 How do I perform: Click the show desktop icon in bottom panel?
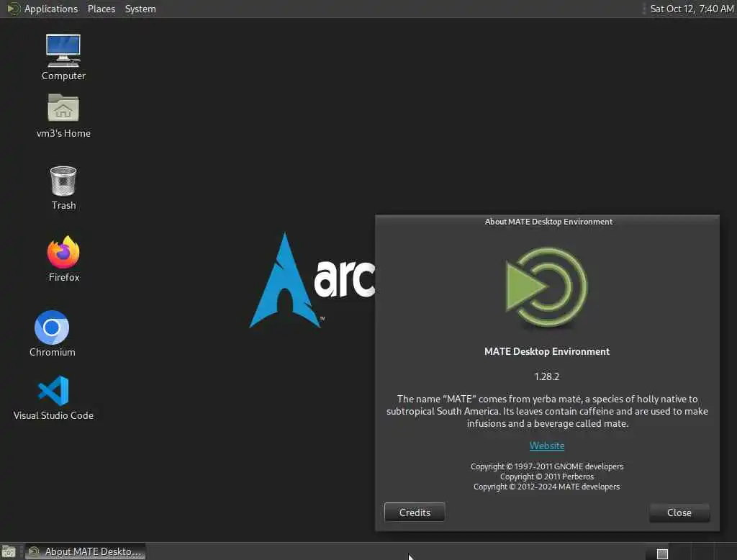[9, 551]
